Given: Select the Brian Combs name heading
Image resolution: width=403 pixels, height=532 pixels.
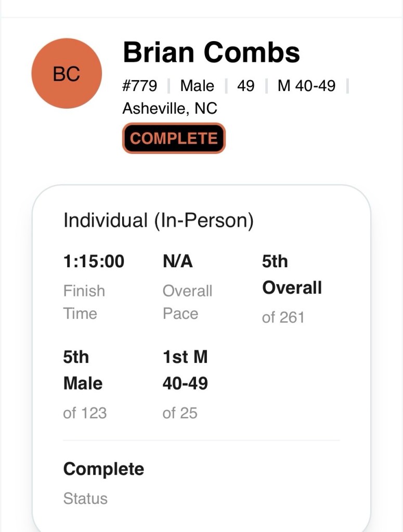Looking at the screenshot, I should (x=211, y=52).
